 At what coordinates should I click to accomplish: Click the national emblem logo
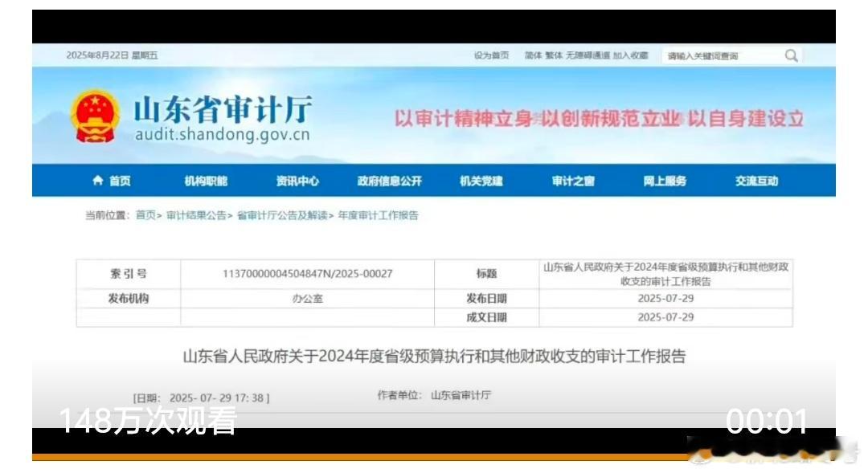tap(95, 117)
